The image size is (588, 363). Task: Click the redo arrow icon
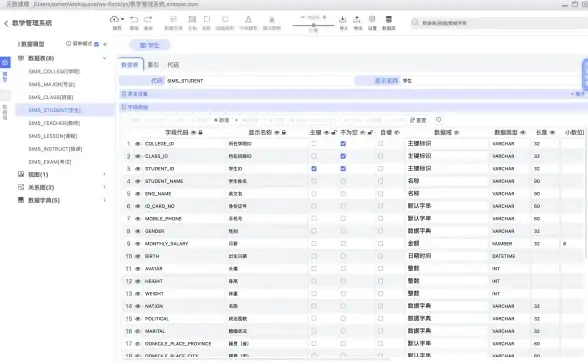(148, 19)
